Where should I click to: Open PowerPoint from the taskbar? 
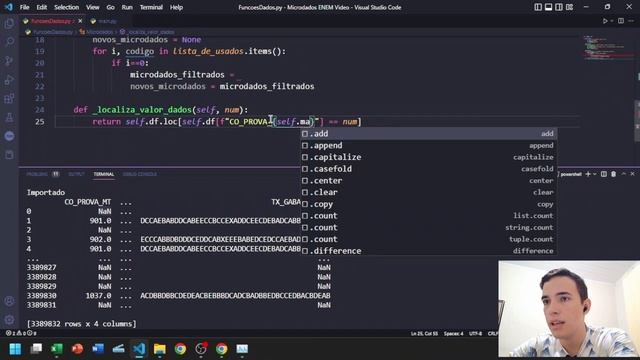(x=77, y=349)
